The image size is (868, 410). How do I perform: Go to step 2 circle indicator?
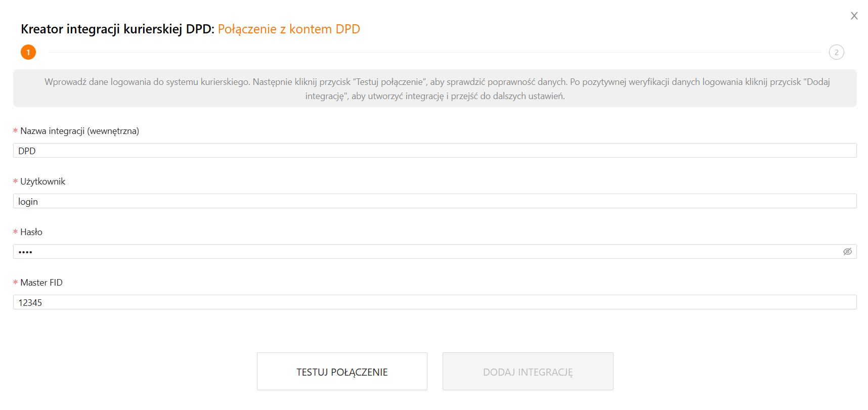click(836, 52)
